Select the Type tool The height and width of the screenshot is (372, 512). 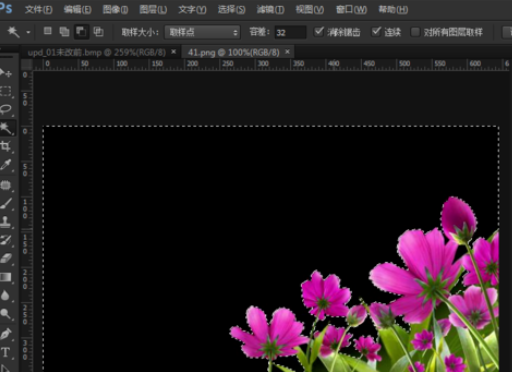pos(6,352)
